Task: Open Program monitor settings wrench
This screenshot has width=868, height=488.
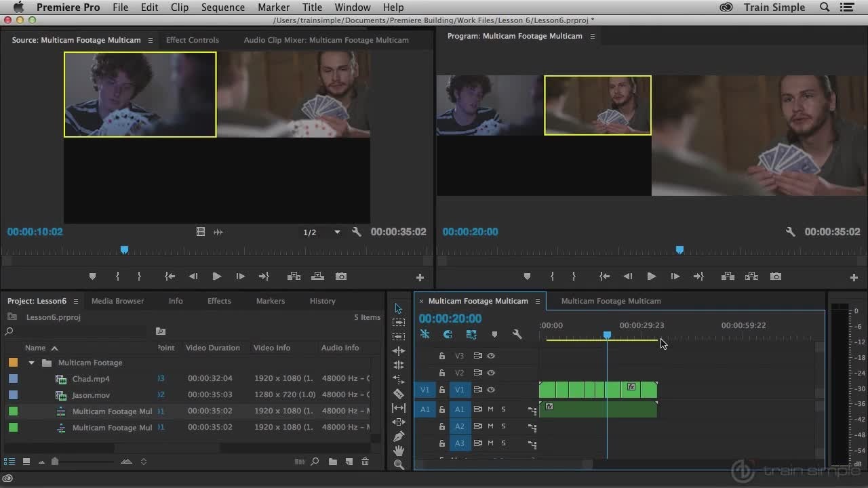Action: (790, 232)
